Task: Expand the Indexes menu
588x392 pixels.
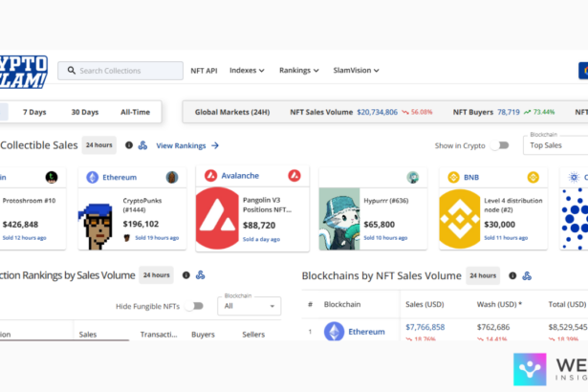Action: coord(249,71)
